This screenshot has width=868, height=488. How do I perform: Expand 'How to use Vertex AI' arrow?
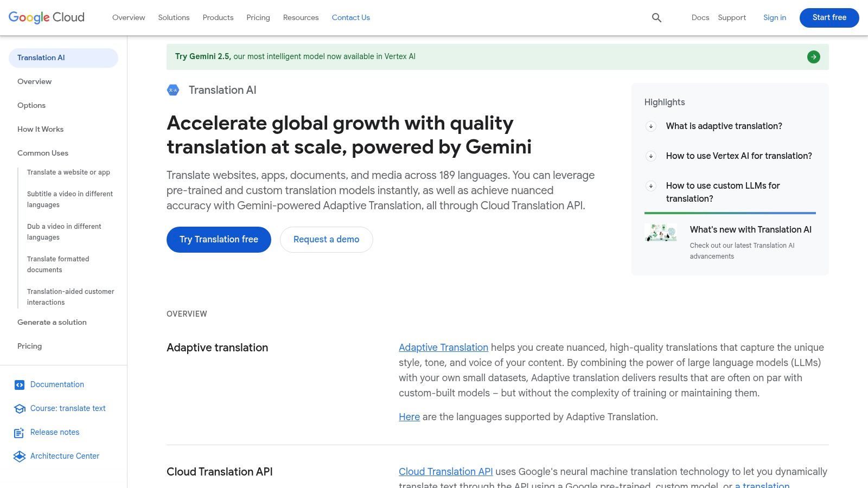(x=651, y=156)
